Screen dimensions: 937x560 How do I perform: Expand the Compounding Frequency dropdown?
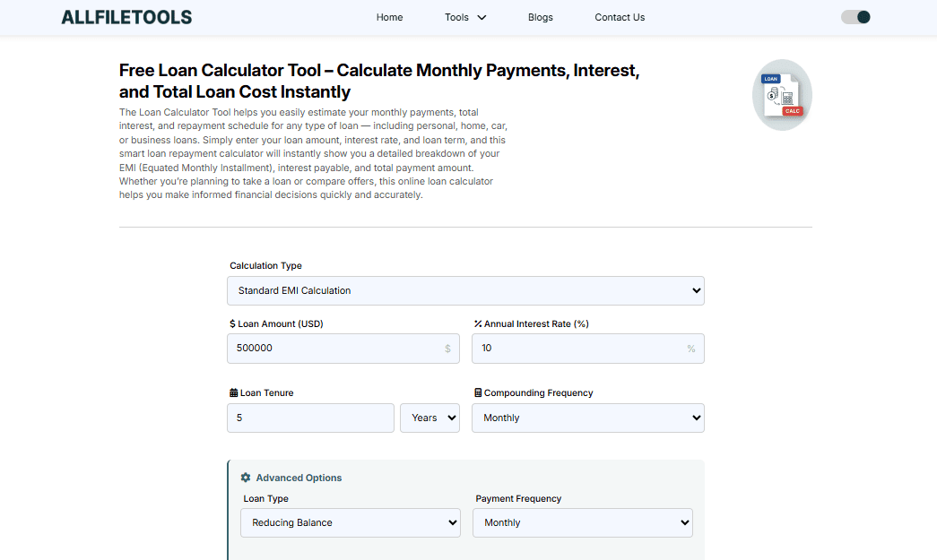[587, 418]
